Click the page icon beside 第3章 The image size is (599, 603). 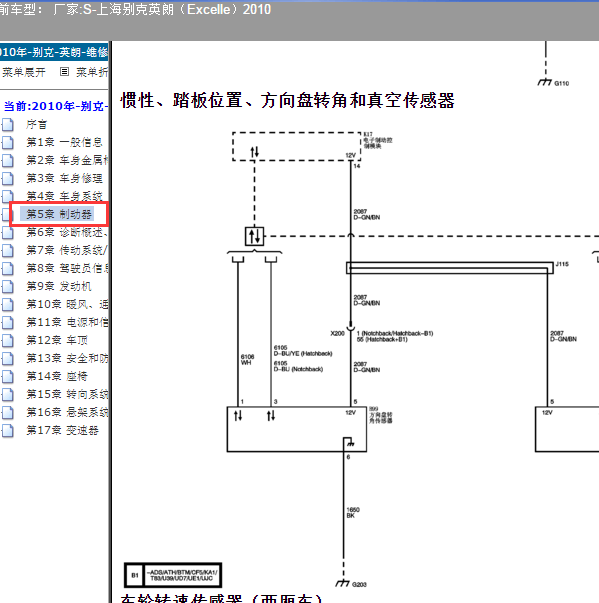(7, 179)
